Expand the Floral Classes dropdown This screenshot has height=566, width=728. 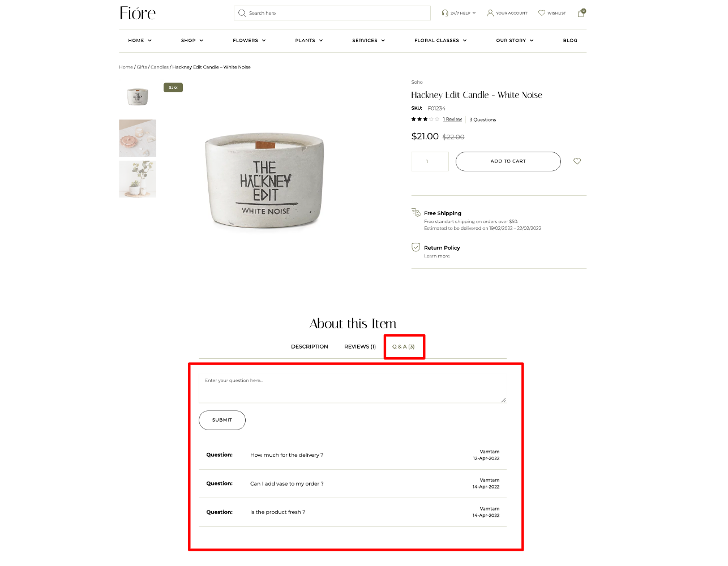click(440, 41)
